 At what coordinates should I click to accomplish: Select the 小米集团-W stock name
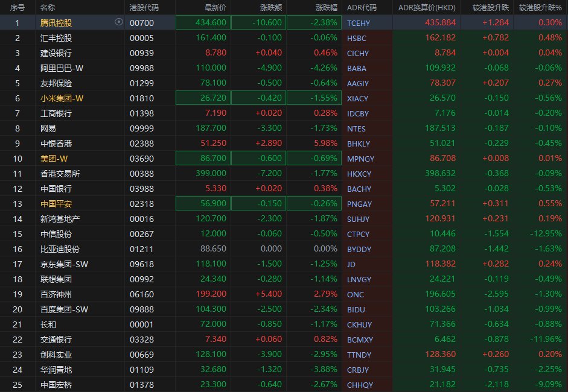62,98
